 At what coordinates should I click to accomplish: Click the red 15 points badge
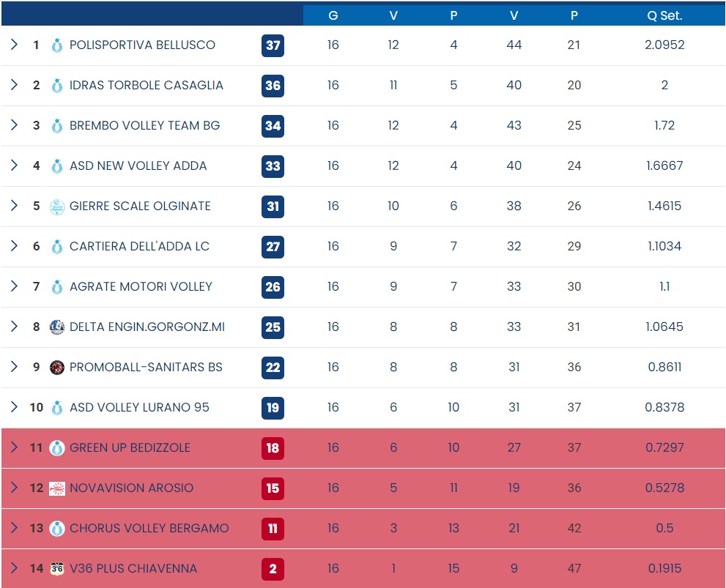click(x=273, y=488)
